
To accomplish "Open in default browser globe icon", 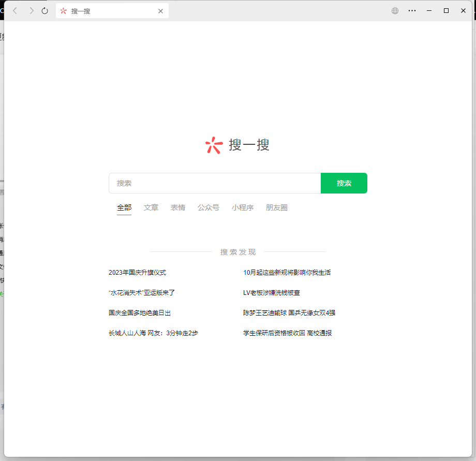I will (x=395, y=11).
